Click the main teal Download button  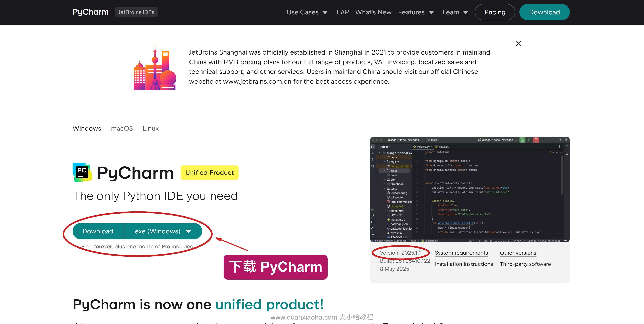click(x=98, y=231)
